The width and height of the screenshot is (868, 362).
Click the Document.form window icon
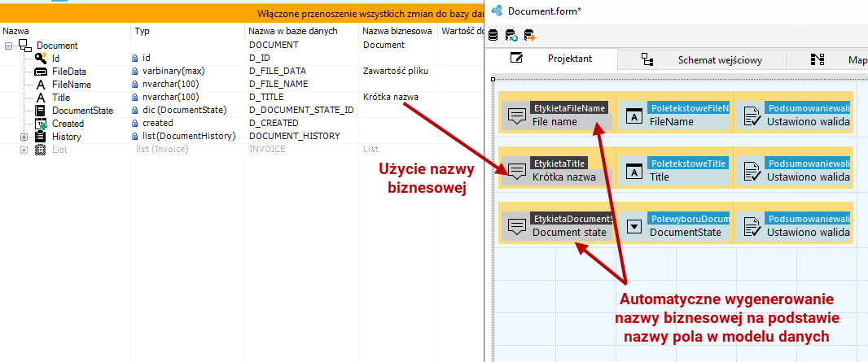(498, 11)
